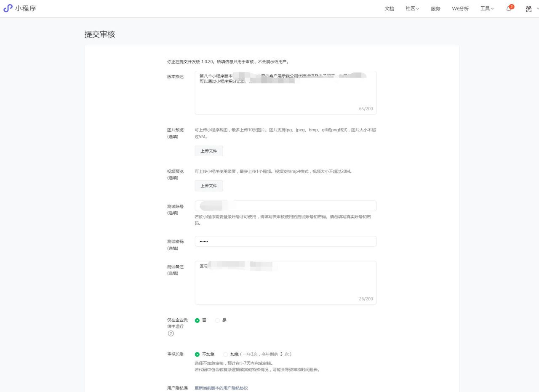Click the 测试备注 text area
Screen dimensions: 539x392
[x=286, y=282]
